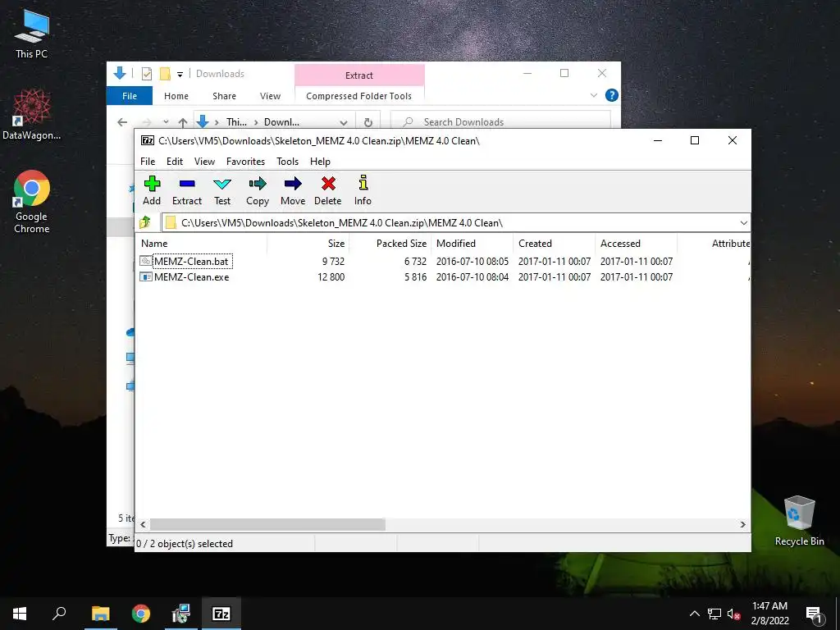Image resolution: width=840 pixels, height=630 pixels.
Task: Select the 9 732 size cell
Action: tap(333, 262)
